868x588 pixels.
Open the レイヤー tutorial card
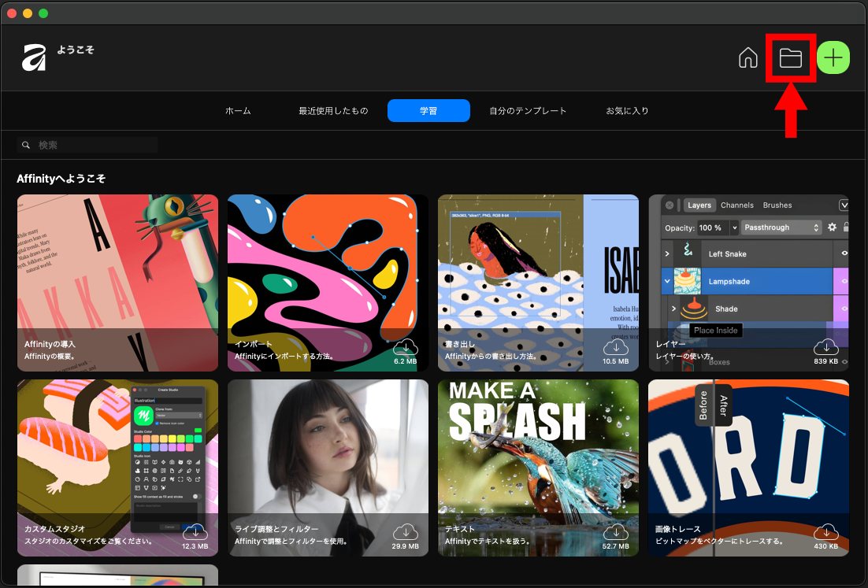(x=748, y=283)
